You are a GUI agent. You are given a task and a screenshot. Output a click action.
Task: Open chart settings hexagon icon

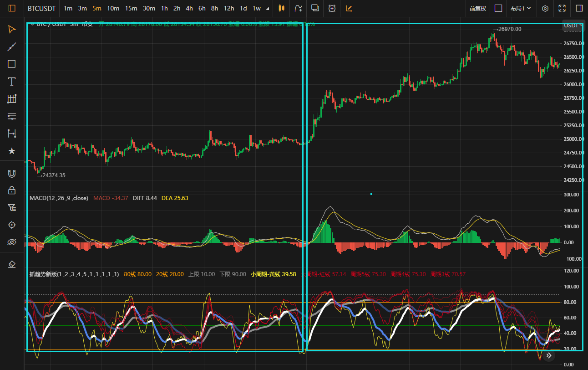(545, 8)
